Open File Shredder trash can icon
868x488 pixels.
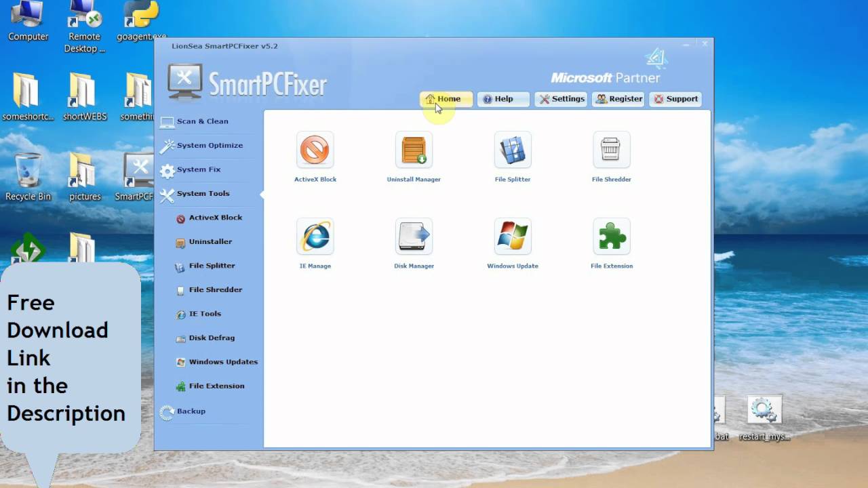tap(611, 150)
